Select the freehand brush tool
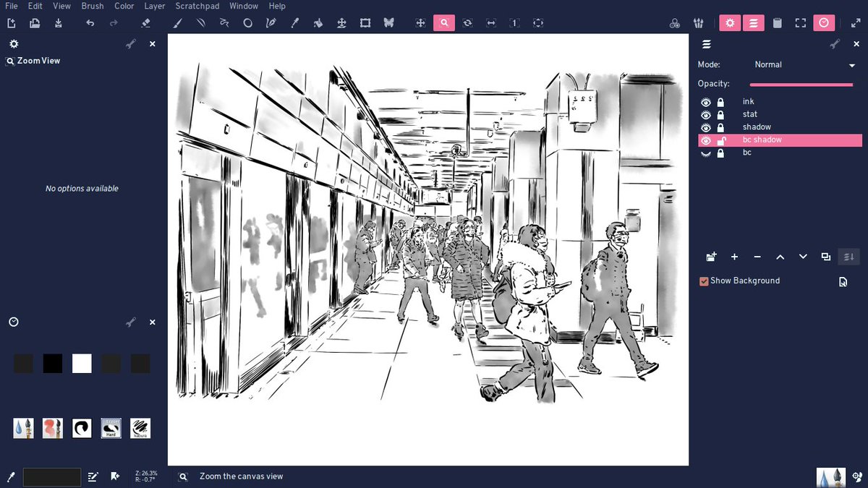This screenshot has width=868, height=488. [177, 23]
